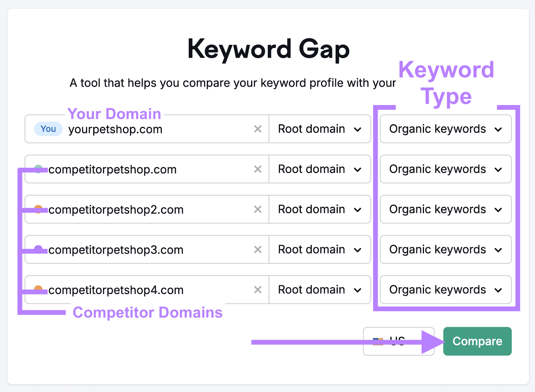Remove competitorpetshop2.com with its X icon
535x392 pixels.
tap(258, 209)
